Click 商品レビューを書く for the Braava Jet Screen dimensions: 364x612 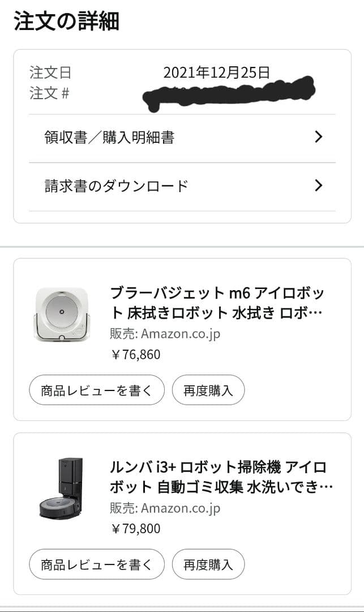97,390
